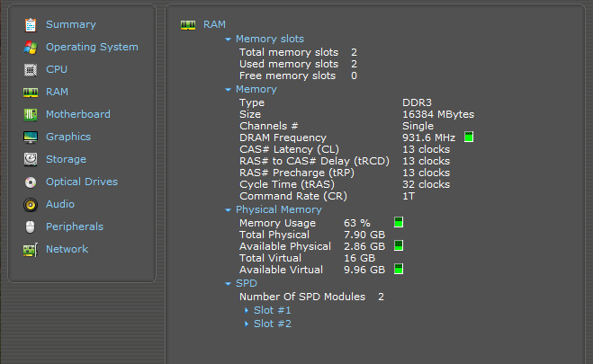Toggle the Memory Usage green indicator

(x=398, y=222)
